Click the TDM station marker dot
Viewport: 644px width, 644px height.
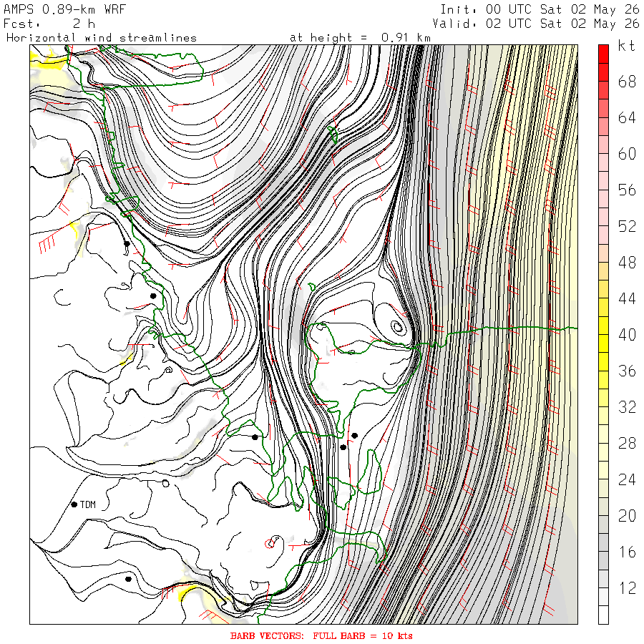(74, 504)
